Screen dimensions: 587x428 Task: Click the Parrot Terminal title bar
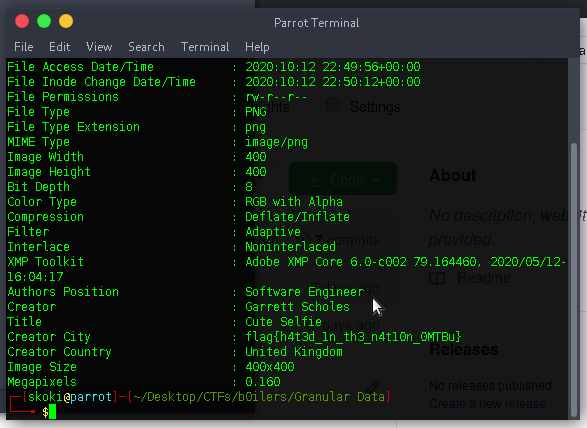click(316, 23)
